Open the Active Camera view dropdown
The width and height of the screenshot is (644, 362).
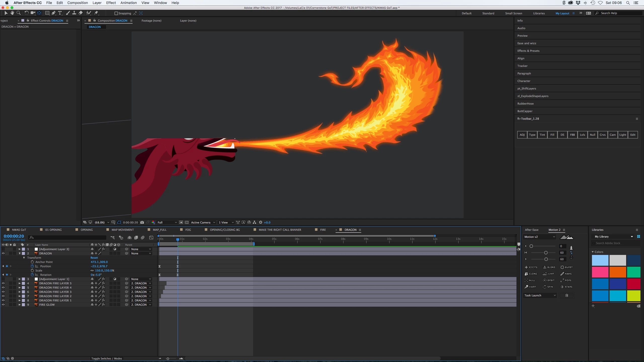(203, 222)
